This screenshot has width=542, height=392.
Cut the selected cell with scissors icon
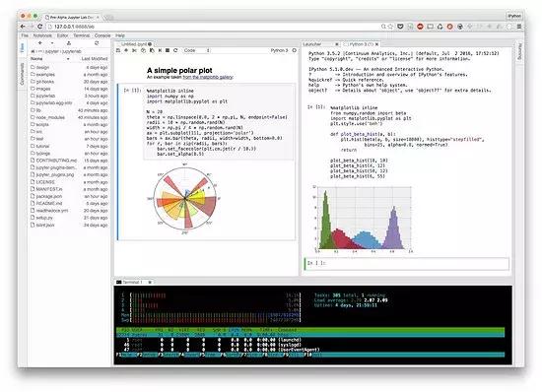pos(135,50)
